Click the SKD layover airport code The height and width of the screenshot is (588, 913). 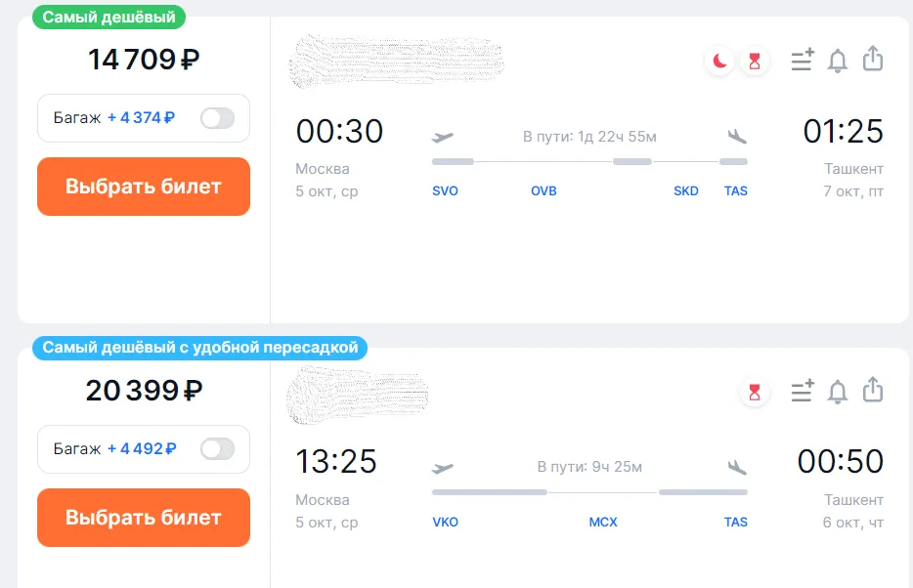point(686,190)
